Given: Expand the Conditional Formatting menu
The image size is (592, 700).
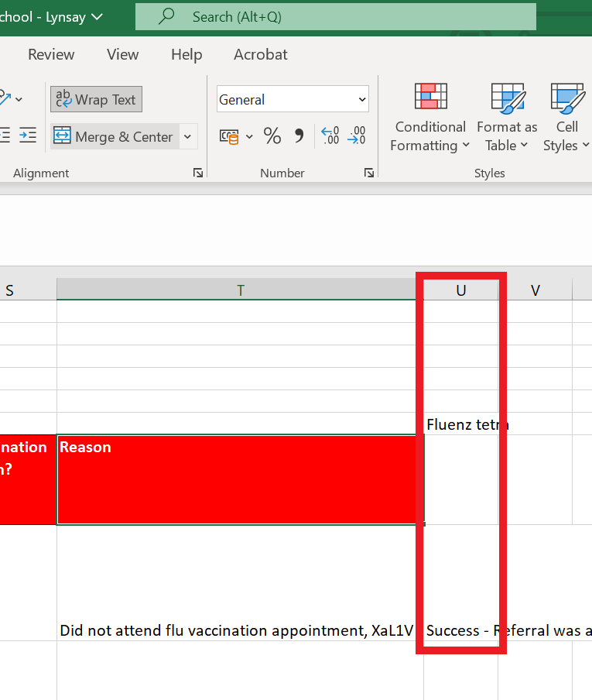Looking at the screenshot, I should (430, 117).
